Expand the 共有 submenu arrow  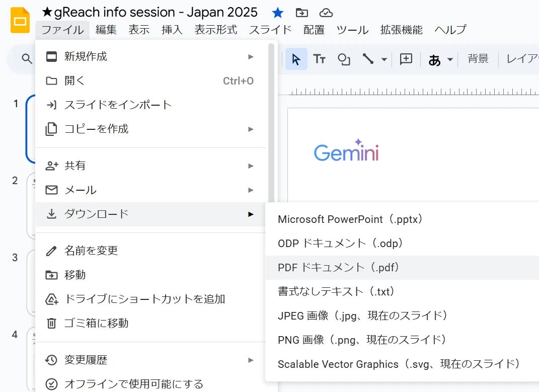click(x=251, y=166)
